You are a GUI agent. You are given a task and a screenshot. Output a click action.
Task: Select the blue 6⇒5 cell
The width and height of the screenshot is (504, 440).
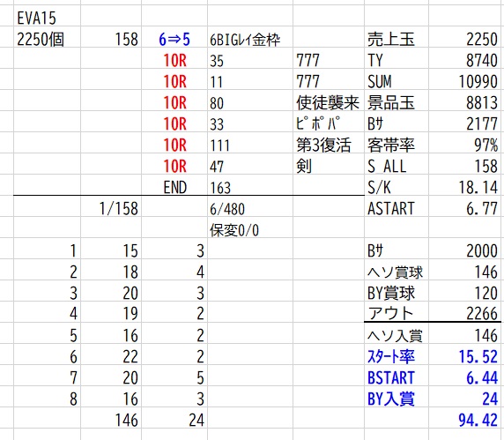[174, 40]
